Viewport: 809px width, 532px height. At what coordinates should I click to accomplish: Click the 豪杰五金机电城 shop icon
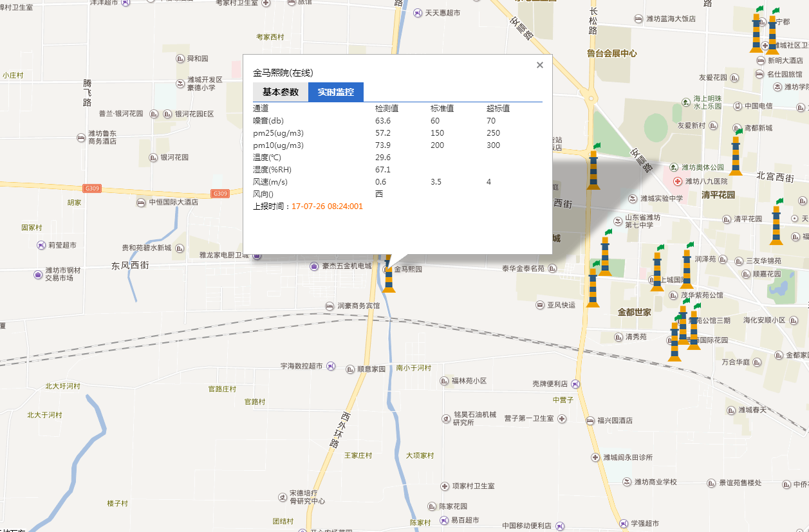click(x=314, y=266)
